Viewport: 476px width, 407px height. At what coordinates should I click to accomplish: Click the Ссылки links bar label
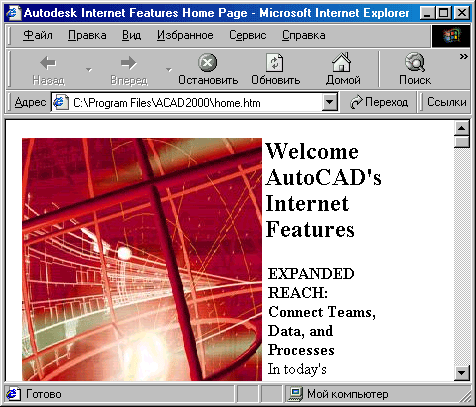[x=447, y=102]
